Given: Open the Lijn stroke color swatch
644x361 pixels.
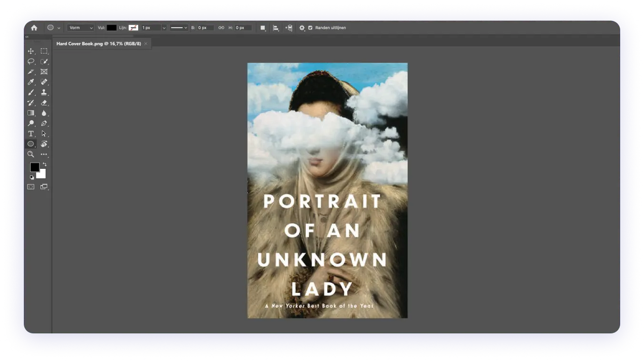Looking at the screenshot, I should tap(134, 28).
